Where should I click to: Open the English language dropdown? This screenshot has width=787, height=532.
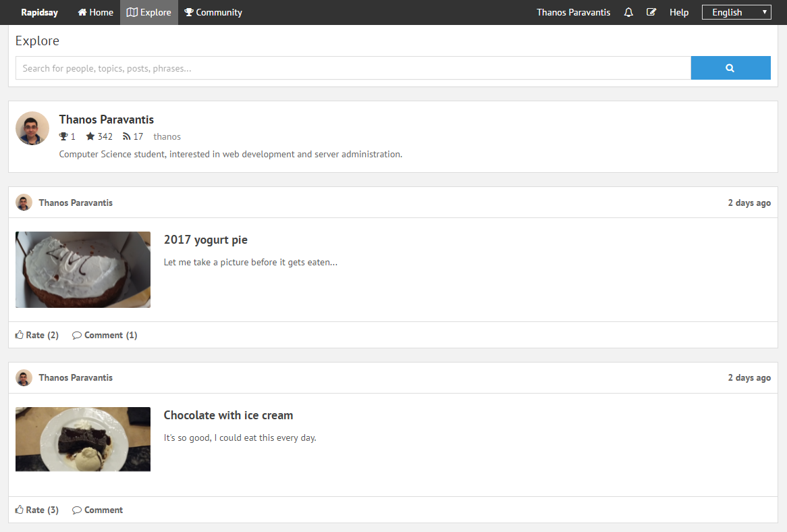pyautogui.click(x=736, y=13)
